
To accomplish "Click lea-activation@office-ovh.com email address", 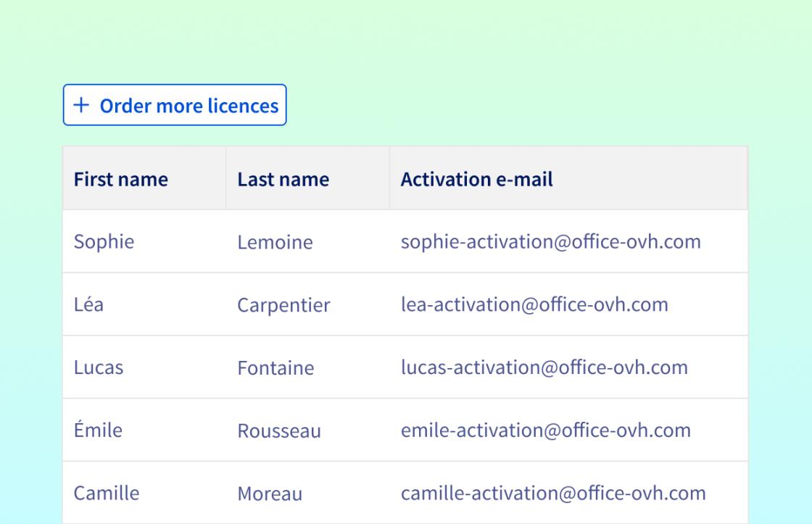I will [534, 304].
